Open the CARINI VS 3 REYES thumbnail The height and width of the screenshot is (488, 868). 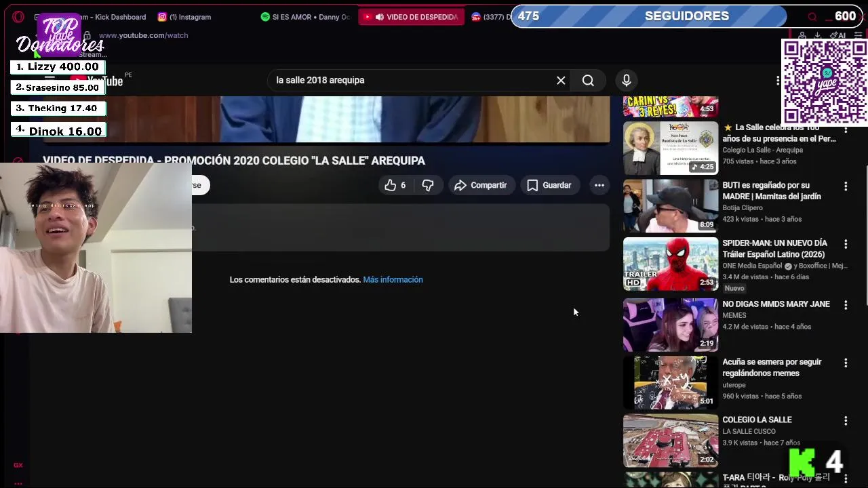pos(671,106)
